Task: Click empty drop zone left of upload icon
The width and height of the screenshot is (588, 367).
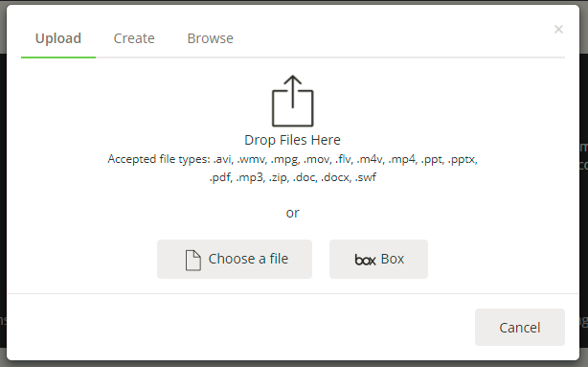Action: pyautogui.click(x=150, y=102)
